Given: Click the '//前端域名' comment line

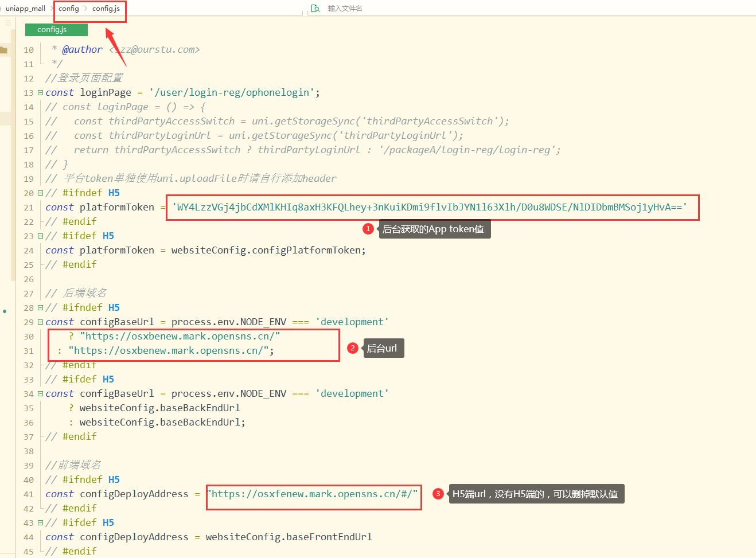Looking at the screenshot, I should pyautogui.click(x=73, y=465).
